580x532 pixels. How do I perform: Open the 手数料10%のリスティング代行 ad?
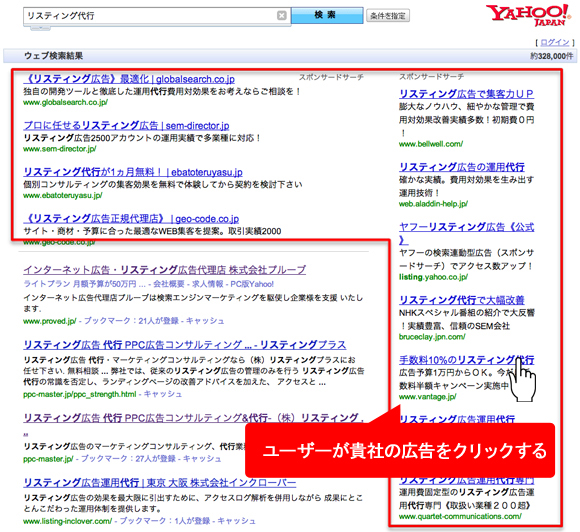(x=466, y=360)
